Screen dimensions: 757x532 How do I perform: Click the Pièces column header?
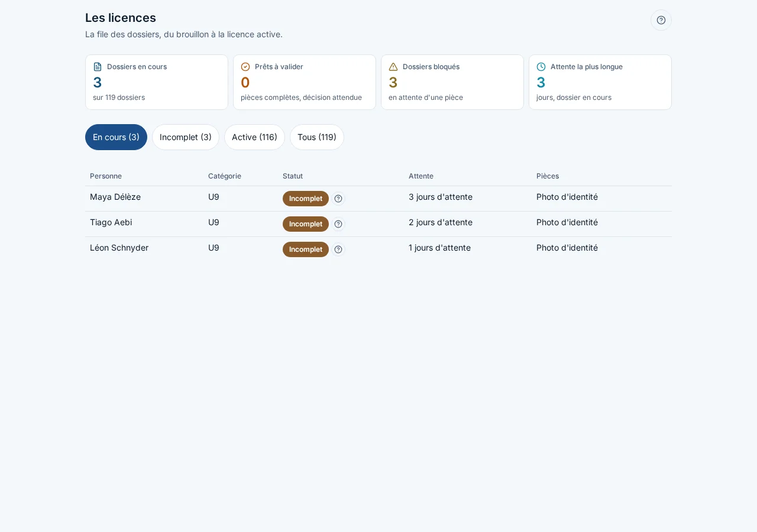(548, 176)
